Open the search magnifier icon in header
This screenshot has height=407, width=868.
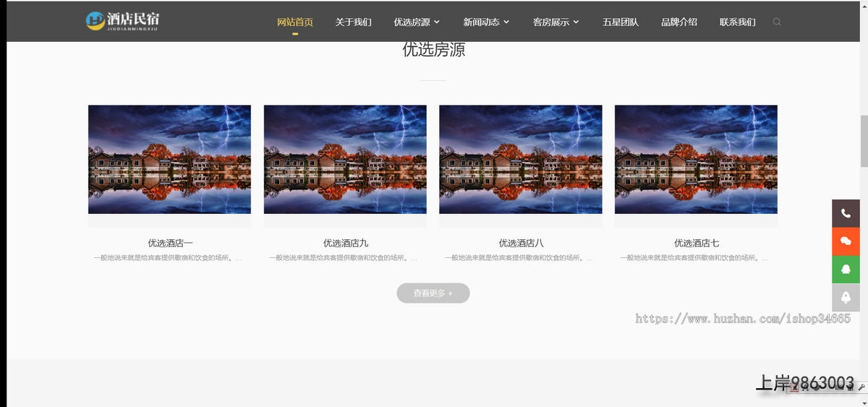point(777,22)
